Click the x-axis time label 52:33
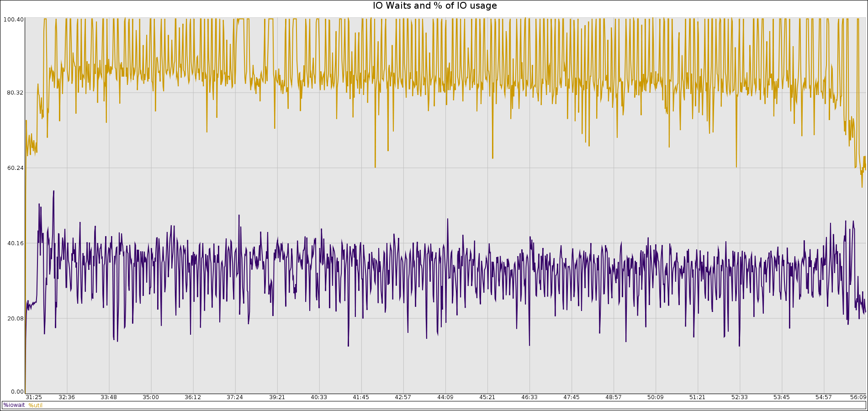Screen dimensions: 868x411 pos(739,397)
